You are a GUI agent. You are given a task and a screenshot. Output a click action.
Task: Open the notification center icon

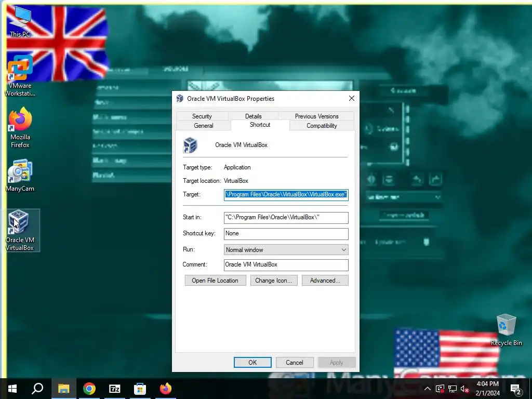tap(516, 389)
